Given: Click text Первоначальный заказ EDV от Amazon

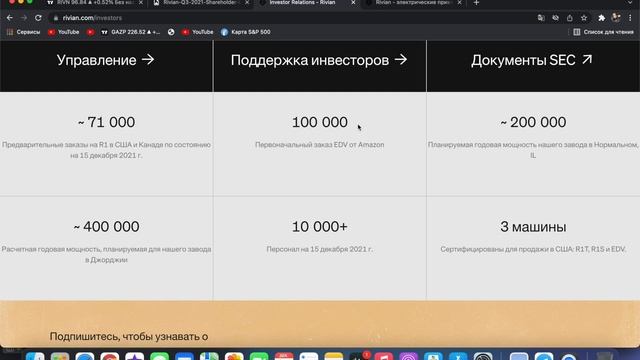Looking at the screenshot, I should tap(320, 144).
